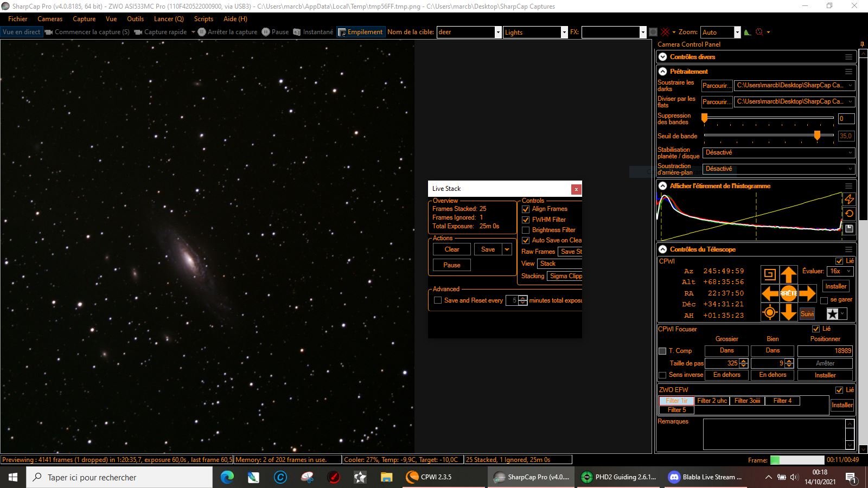Open the Évaluer 16x rate dropdown
Screen dimensions: 868x488
[840, 271]
